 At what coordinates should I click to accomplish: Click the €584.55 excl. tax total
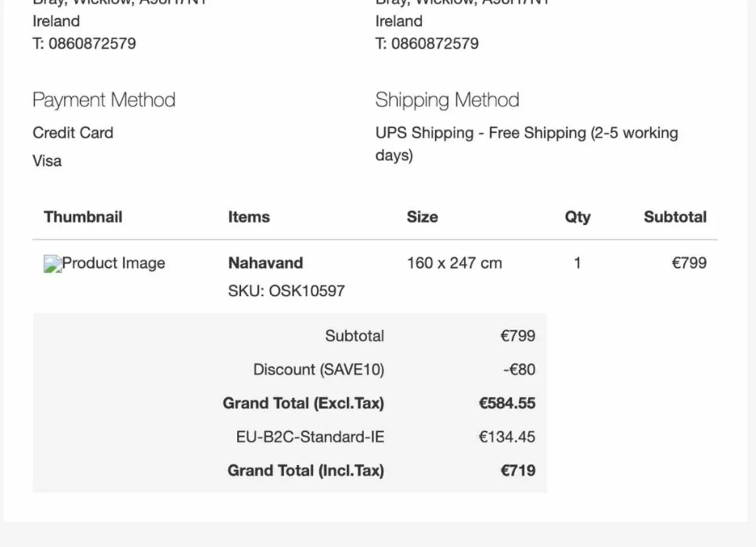(507, 403)
